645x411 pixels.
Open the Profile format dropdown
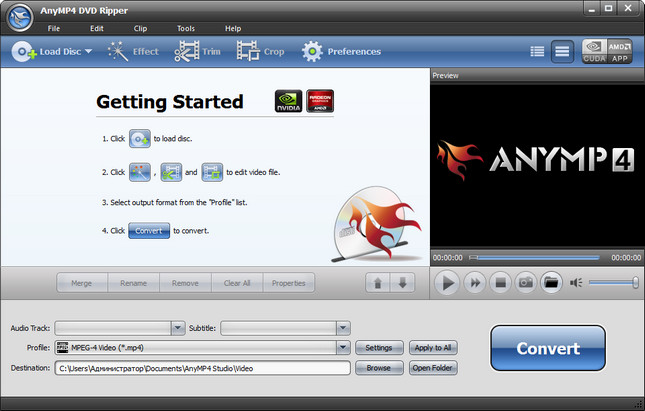click(343, 348)
